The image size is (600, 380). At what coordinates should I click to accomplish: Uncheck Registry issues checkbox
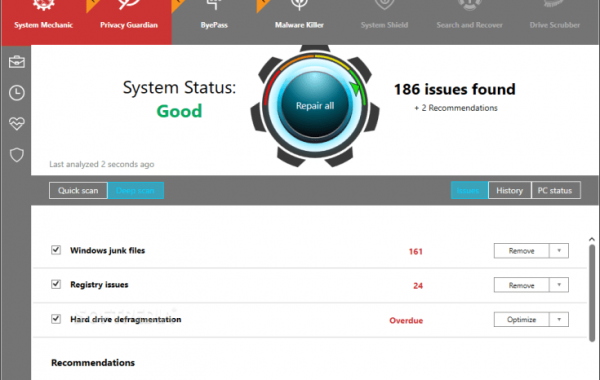click(56, 284)
